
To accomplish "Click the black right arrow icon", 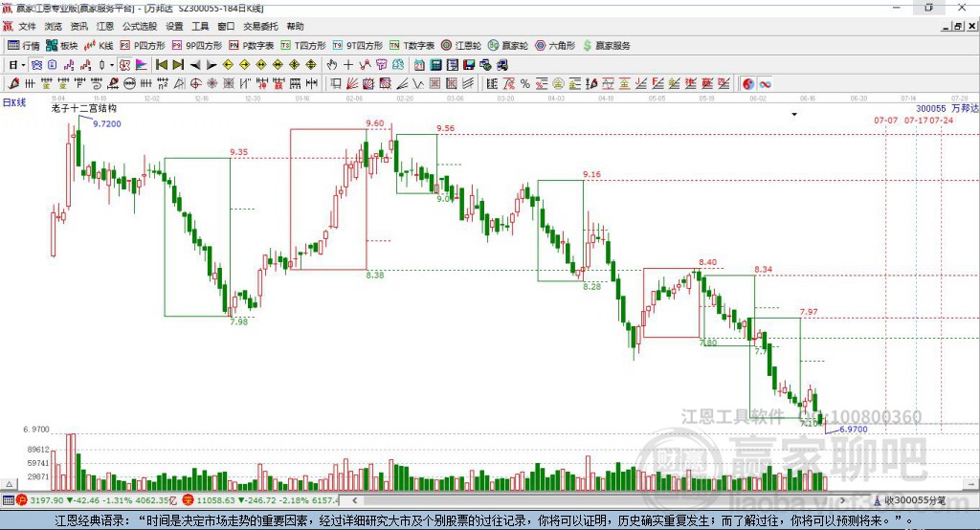I will 212,65.
